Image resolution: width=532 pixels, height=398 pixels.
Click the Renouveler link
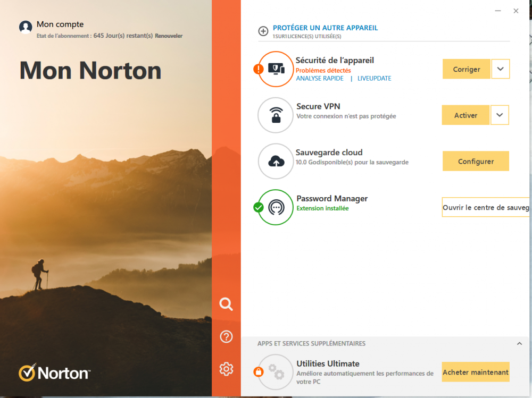[x=169, y=36]
